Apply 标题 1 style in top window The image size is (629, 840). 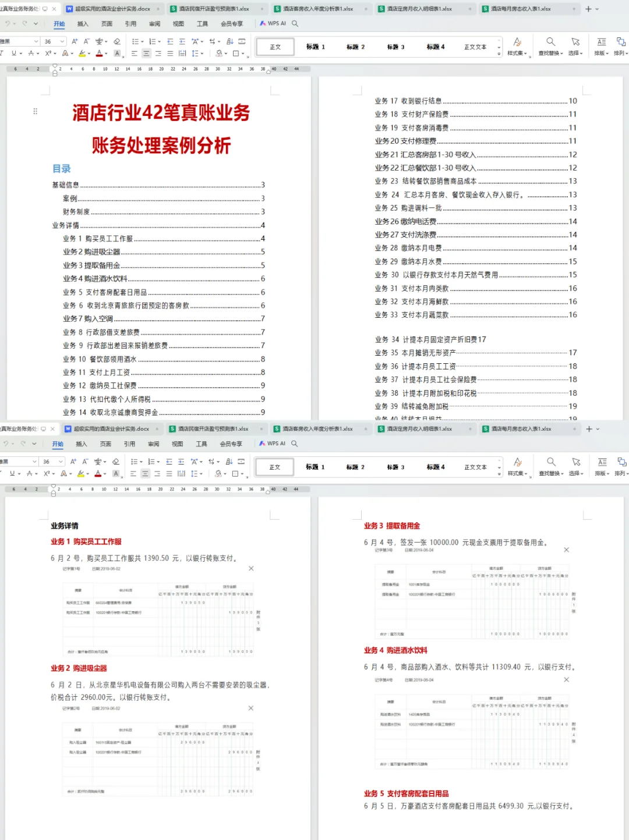(315, 47)
